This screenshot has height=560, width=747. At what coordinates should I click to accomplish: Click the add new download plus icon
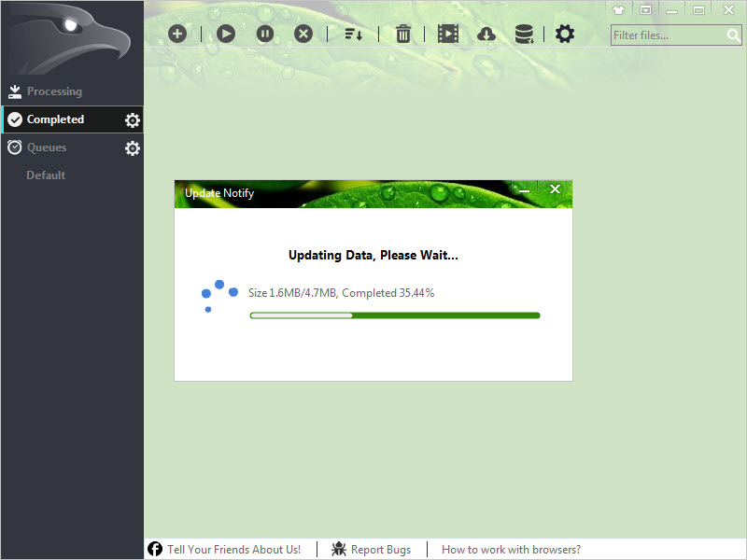click(177, 34)
